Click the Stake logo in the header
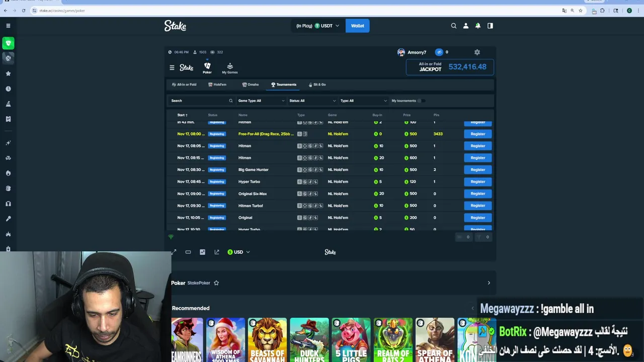Screen dimensions: 644x362 pos(175,26)
